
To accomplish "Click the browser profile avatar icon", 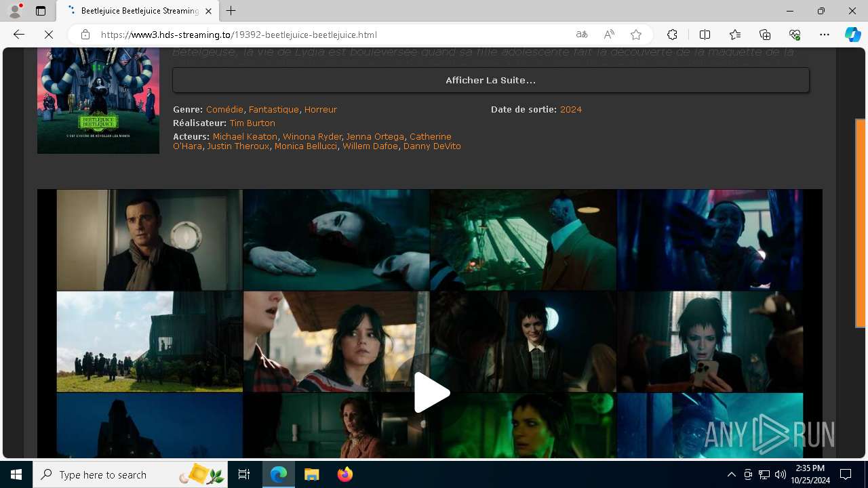I will coord(15,11).
